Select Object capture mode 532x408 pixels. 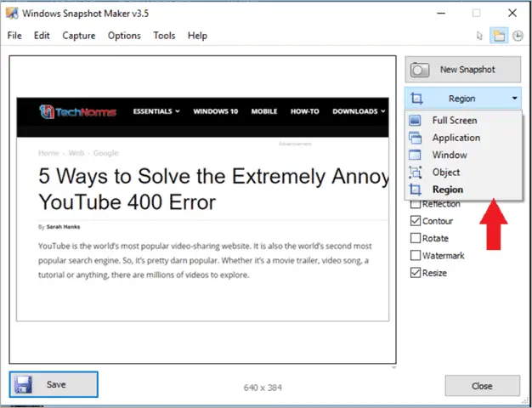pos(463,172)
